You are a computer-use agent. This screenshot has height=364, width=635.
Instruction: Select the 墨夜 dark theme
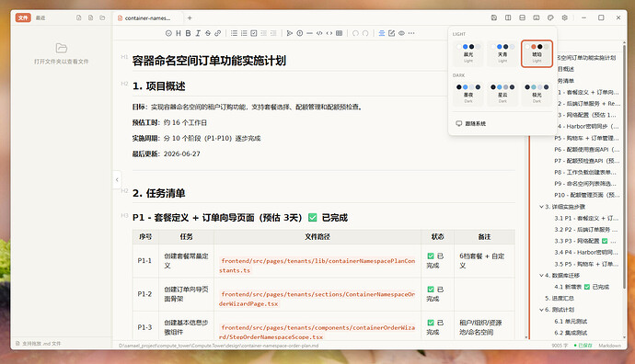tap(468, 94)
